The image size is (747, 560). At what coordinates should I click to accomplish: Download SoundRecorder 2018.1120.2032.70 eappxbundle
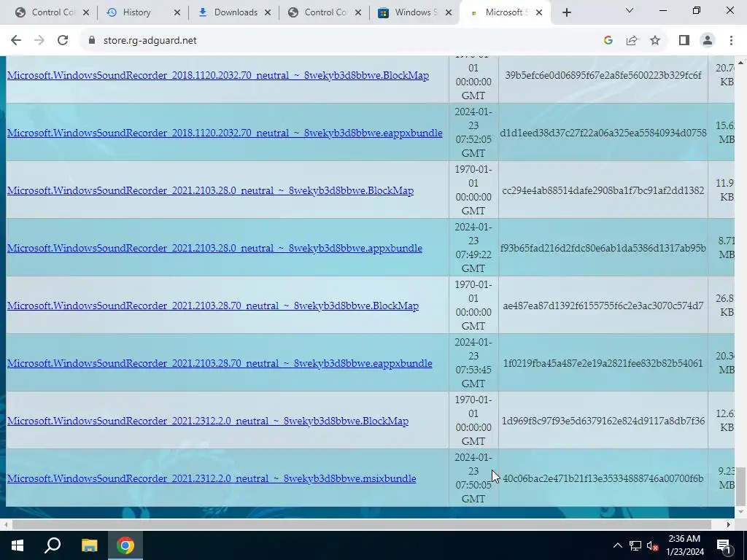coord(225,133)
